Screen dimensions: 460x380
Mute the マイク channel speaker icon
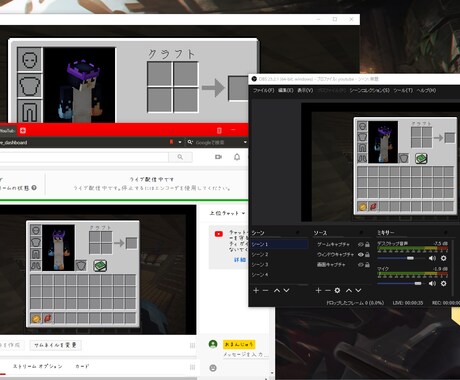point(432,283)
